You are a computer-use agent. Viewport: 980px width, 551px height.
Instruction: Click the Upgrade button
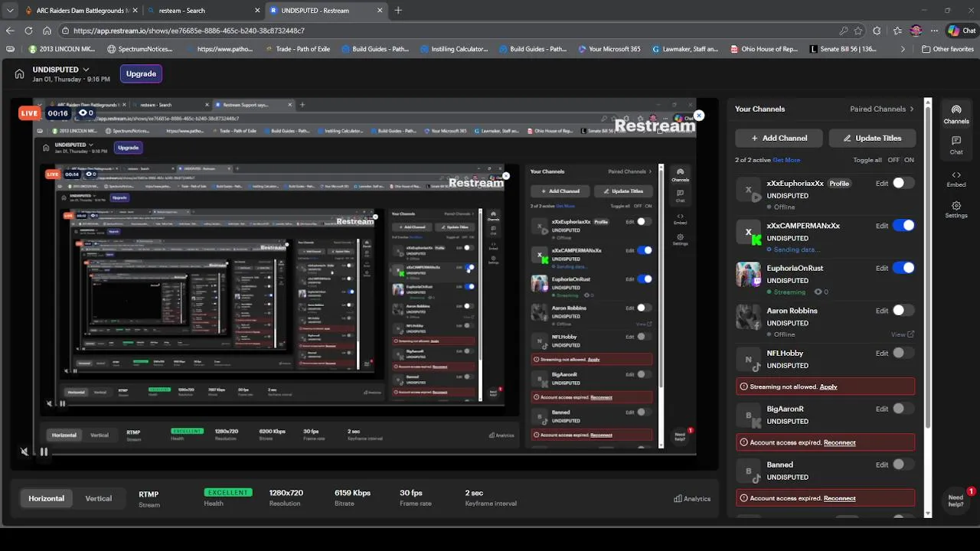click(141, 73)
